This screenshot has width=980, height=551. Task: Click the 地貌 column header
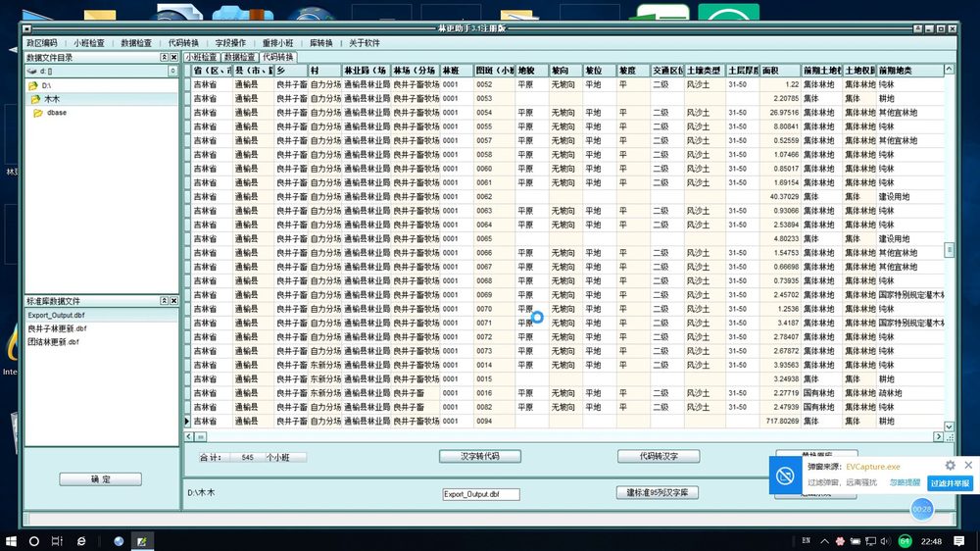[532, 70]
